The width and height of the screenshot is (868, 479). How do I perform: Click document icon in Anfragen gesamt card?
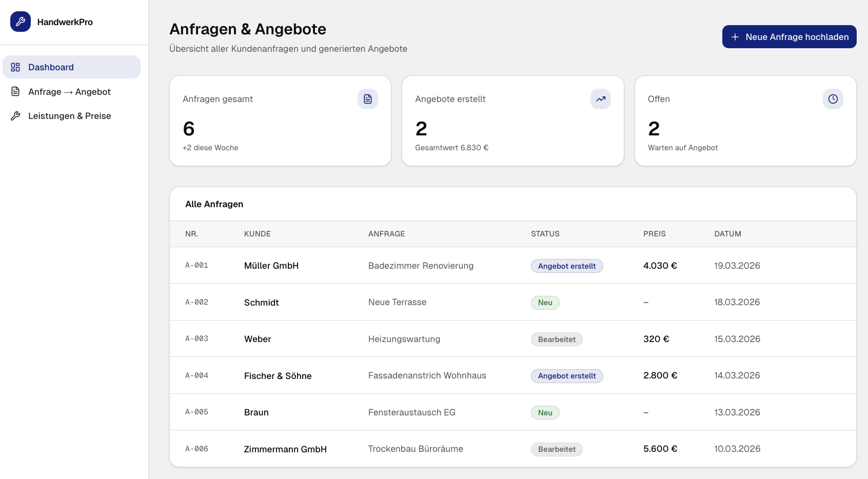[x=367, y=99]
